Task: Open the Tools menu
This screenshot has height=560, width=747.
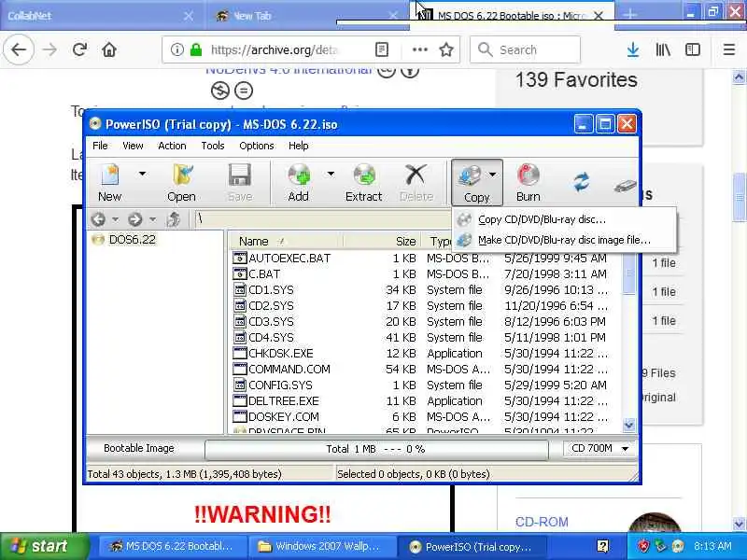Action: [x=213, y=146]
